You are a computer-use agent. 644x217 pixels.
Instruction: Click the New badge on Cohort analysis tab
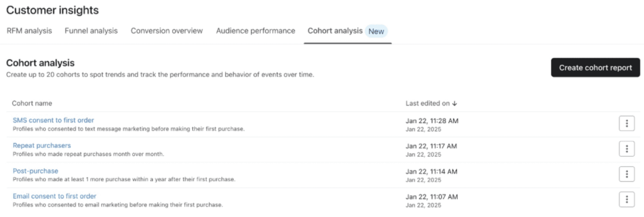(376, 31)
